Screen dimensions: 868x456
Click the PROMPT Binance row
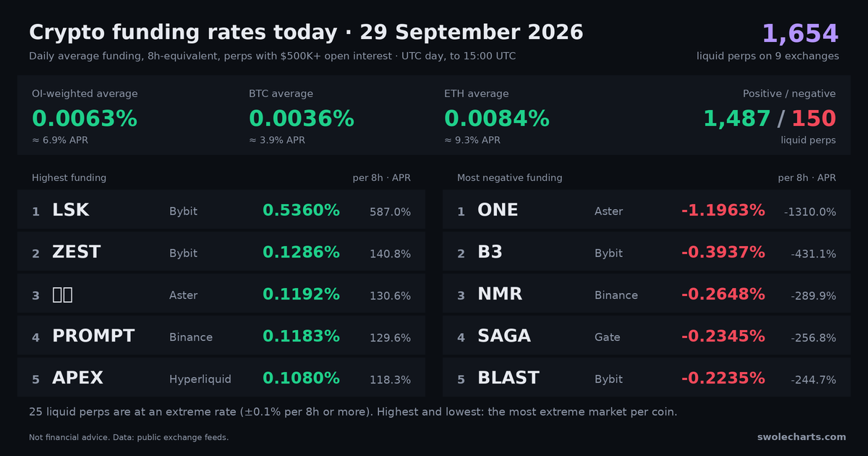pos(221,337)
